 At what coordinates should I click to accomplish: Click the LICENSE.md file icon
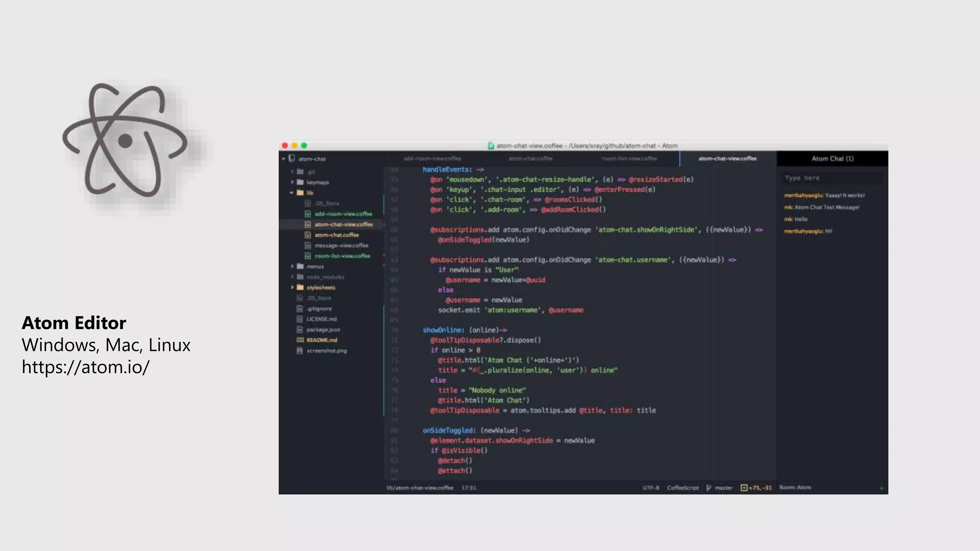coord(300,319)
